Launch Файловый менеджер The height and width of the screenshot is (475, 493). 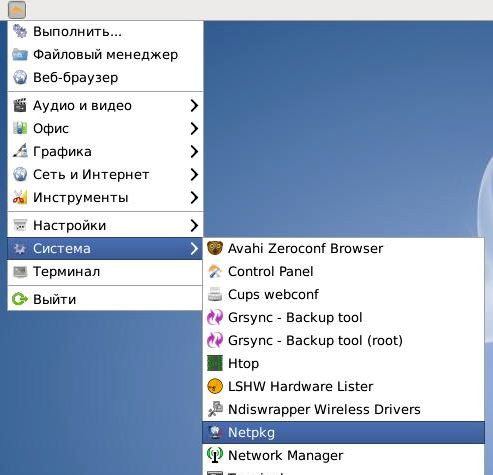(105, 55)
